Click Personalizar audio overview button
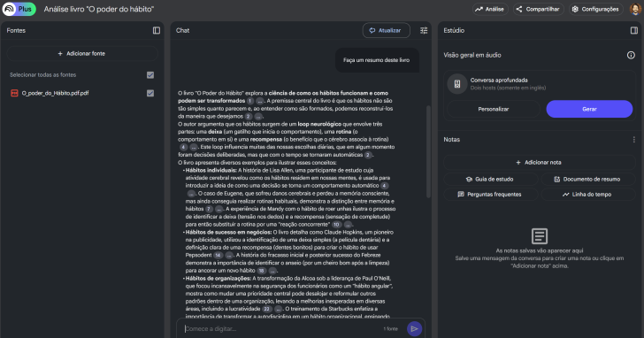Screen dimensions: 644x338 click(494, 109)
